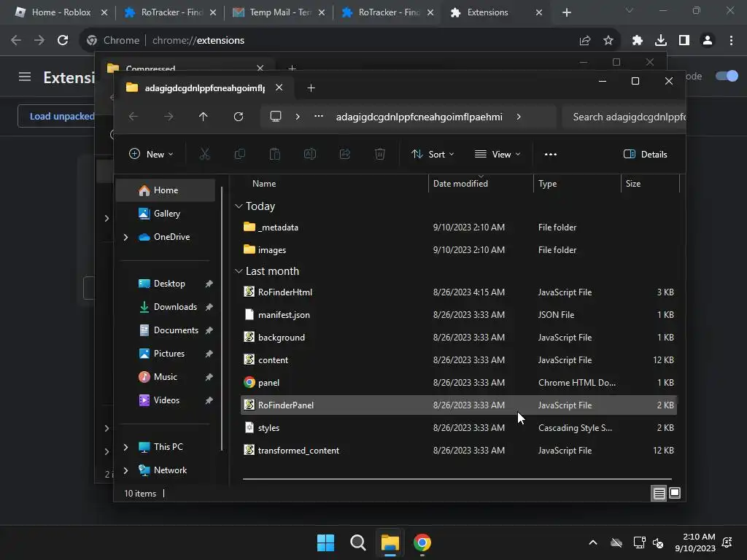Open the New dropdown in Explorer

pyautogui.click(x=151, y=155)
